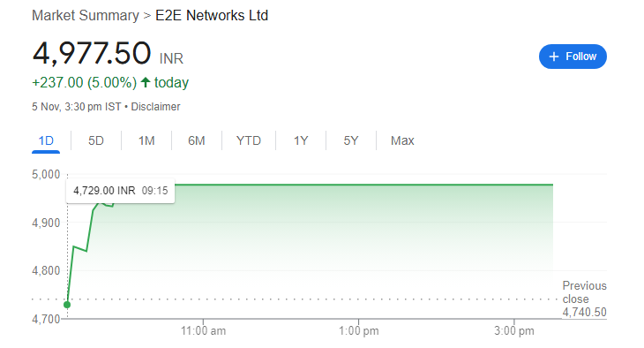The image size is (644, 348).
Task: Click the plus icon in Follow button
Action: pos(554,57)
